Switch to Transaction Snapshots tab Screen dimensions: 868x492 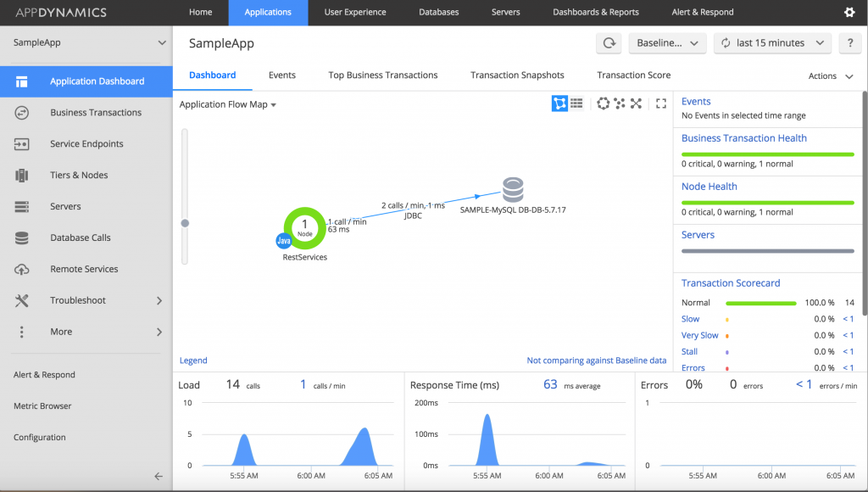(x=517, y=75)
